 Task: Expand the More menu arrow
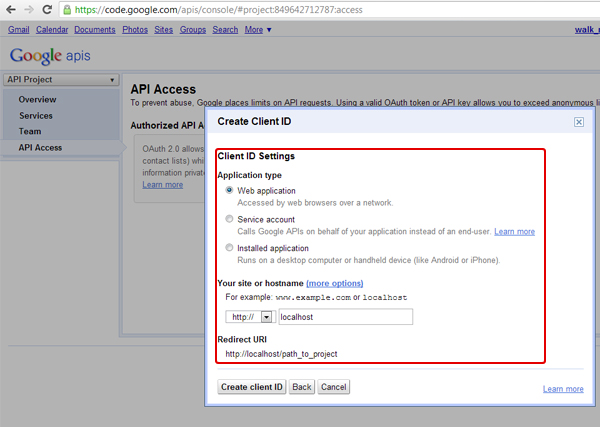coord(269,30)
